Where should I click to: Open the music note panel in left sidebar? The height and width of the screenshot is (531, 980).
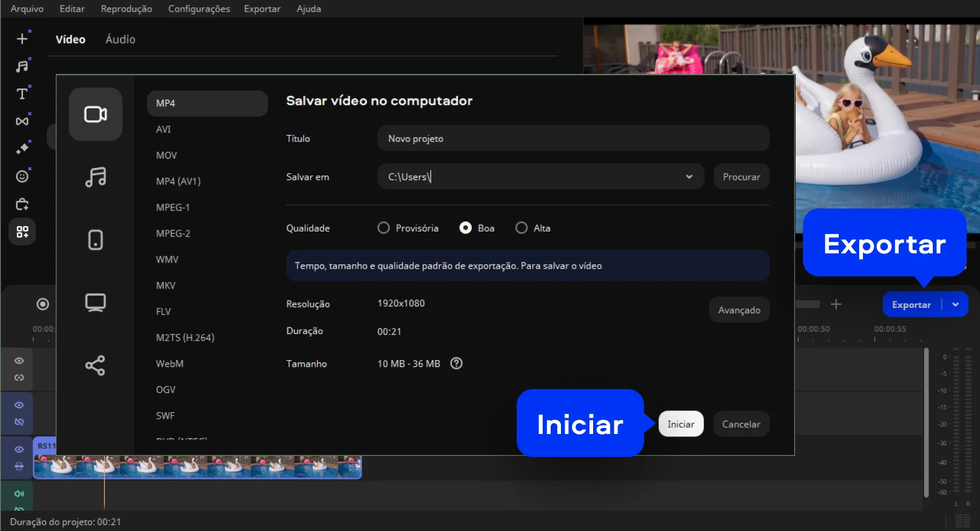22,66
